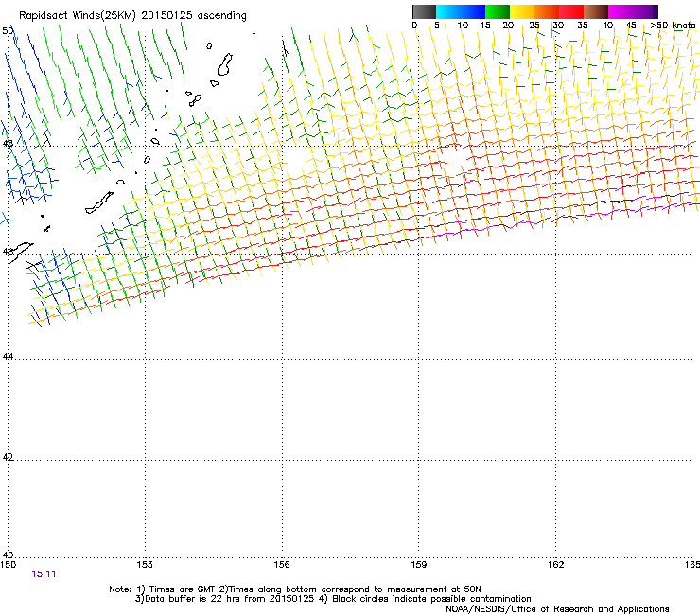Click the latitude label '40'
700x615 pixels.
(8, 554)
